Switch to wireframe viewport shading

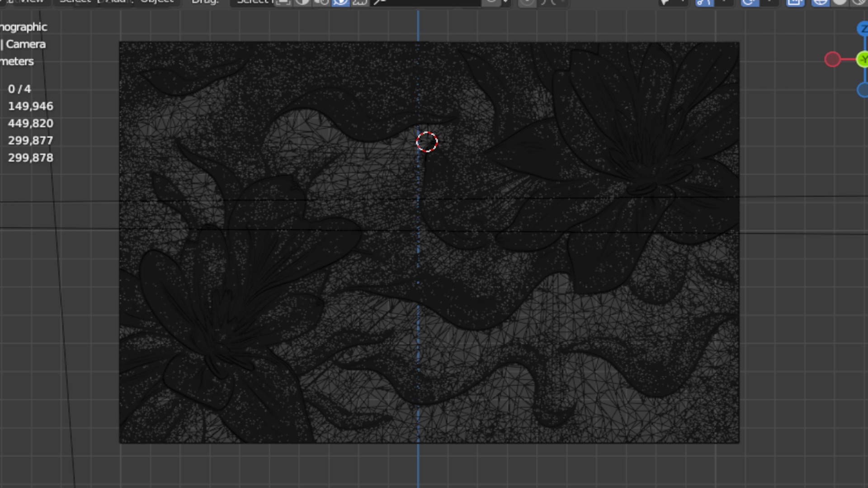[x=820, y=2]
